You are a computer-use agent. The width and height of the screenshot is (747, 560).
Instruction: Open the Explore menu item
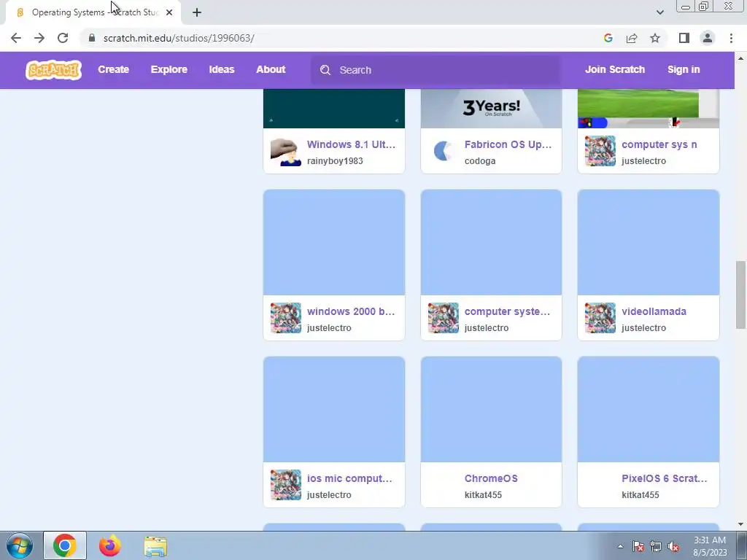click(x=169, y=69)
